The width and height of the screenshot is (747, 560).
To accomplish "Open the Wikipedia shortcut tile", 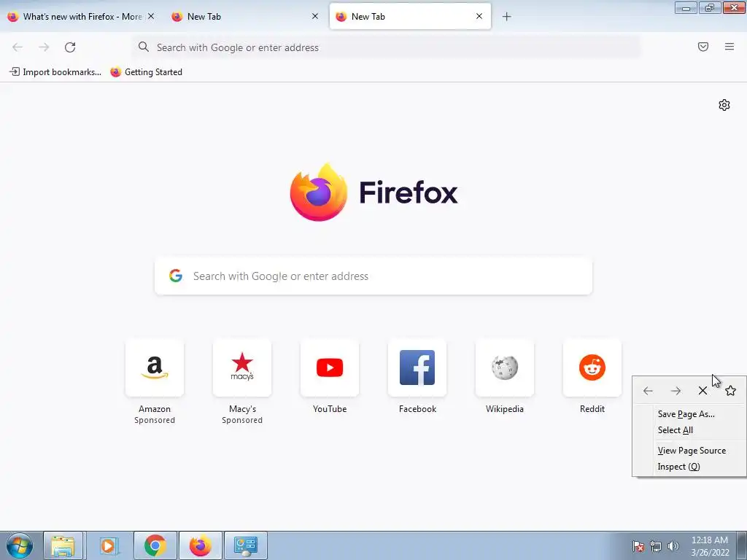I will click(x=505, y=367).
